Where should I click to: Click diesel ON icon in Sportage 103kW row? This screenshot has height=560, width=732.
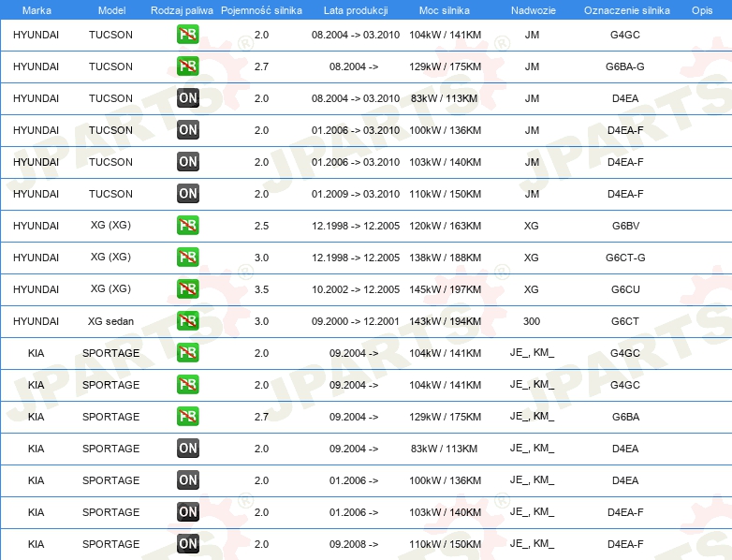click(187, 512)
